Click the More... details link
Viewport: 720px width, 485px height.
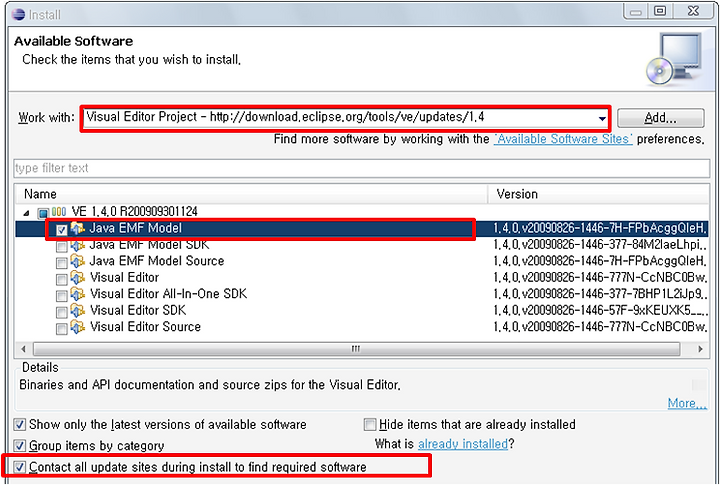pos(687,403)
